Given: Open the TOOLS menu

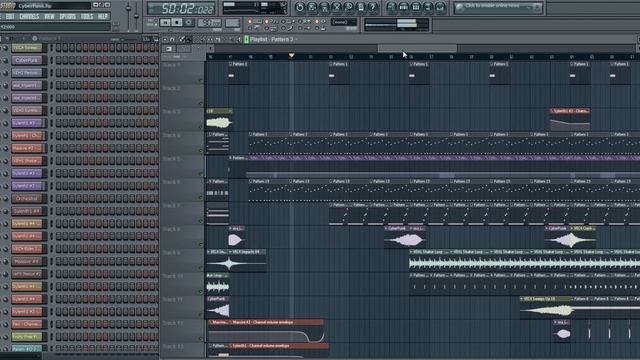Looking at the screenshot, I should coord(87,16).
